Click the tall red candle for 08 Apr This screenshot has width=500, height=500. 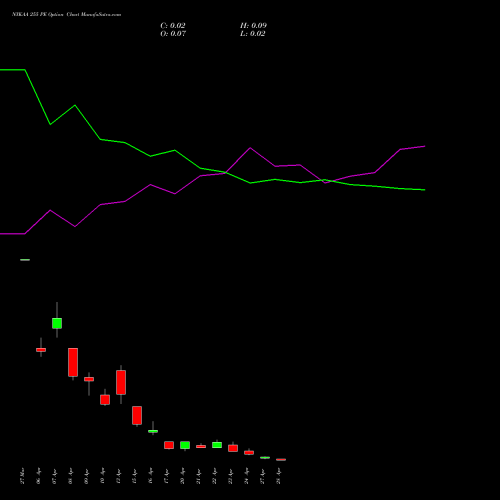(73, 362)
